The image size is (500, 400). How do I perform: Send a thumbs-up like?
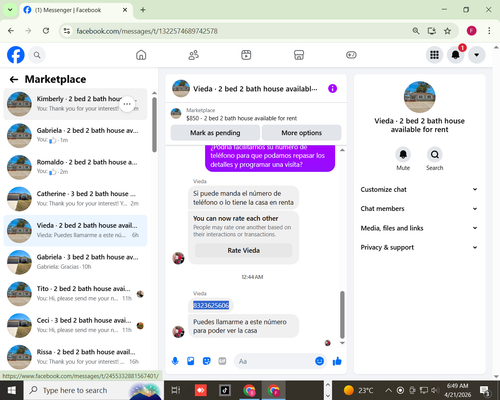[337, 361]
